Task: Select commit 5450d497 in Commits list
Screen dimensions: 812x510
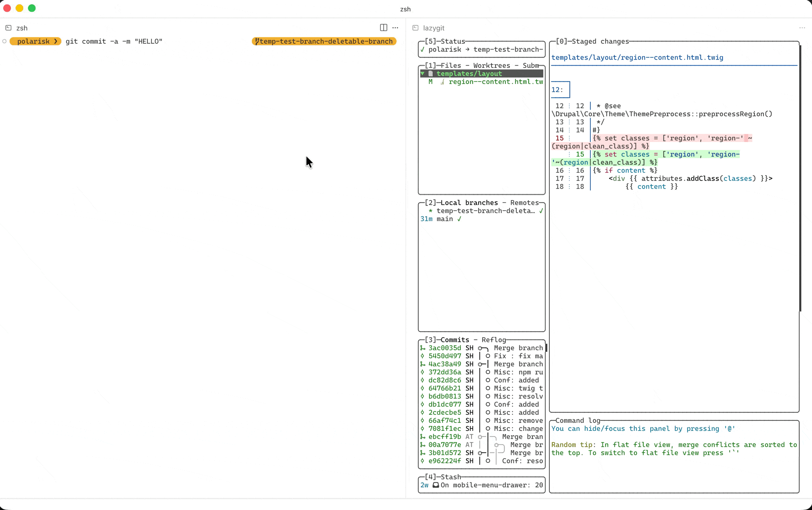Action: pos(445,356)
